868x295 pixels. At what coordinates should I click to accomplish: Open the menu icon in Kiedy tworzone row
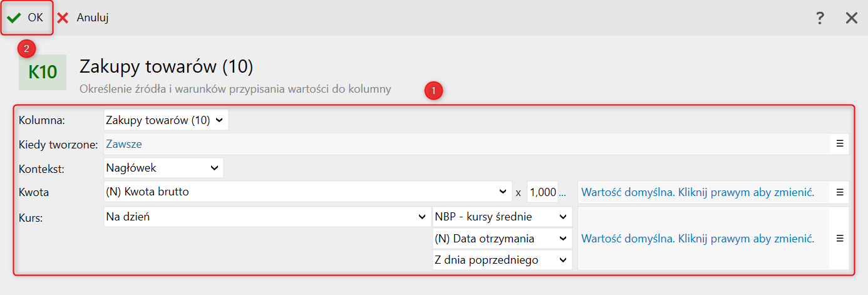point(840,144)
